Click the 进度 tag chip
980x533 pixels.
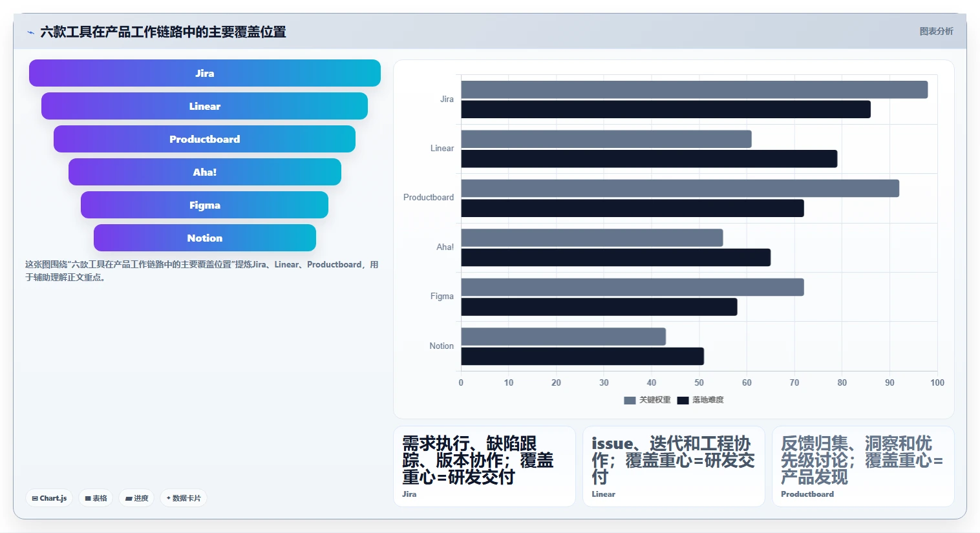[136, 498]
